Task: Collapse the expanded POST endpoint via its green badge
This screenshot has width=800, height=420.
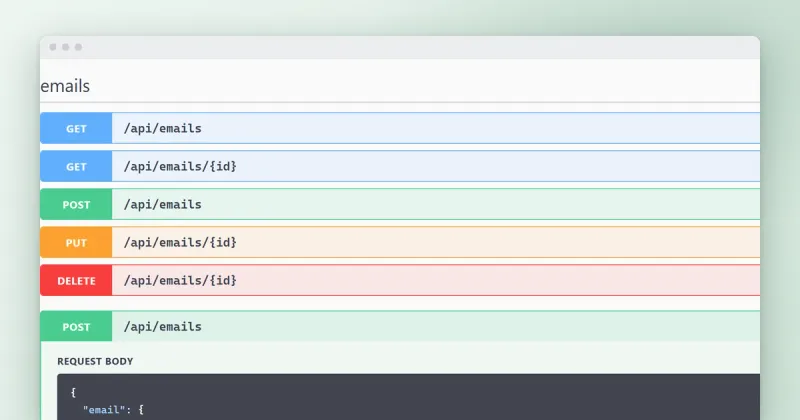Action: pos(76,327)
